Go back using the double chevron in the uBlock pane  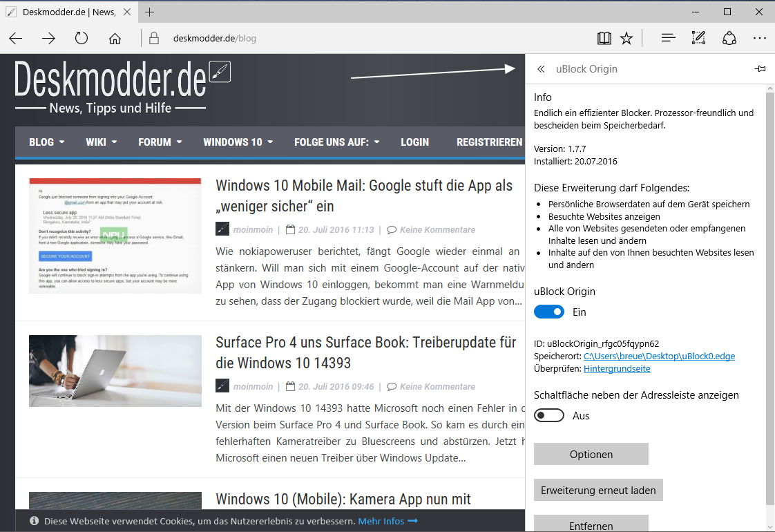541,69
